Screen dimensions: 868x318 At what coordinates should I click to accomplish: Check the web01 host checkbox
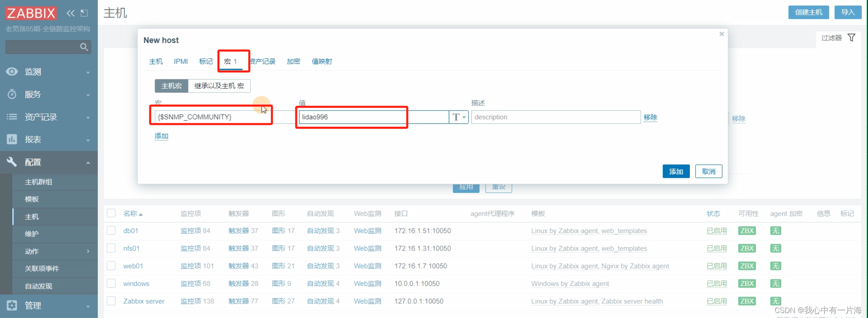point(111,265)
